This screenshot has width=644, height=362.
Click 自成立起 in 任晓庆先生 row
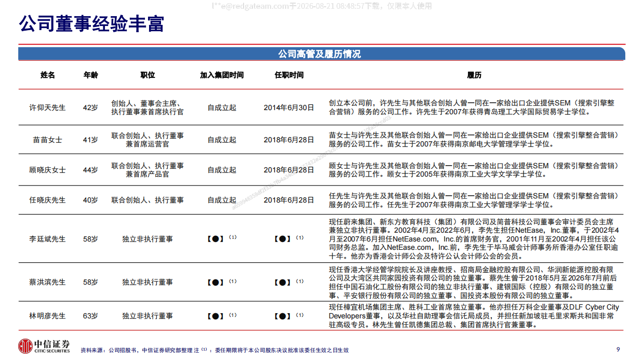[x=222, y=200]
